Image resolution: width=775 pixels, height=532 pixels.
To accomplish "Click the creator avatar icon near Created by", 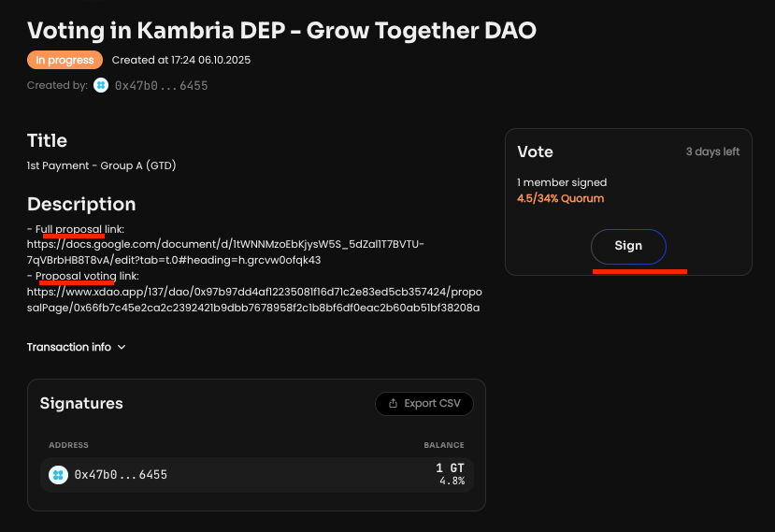I will (101, 85).
